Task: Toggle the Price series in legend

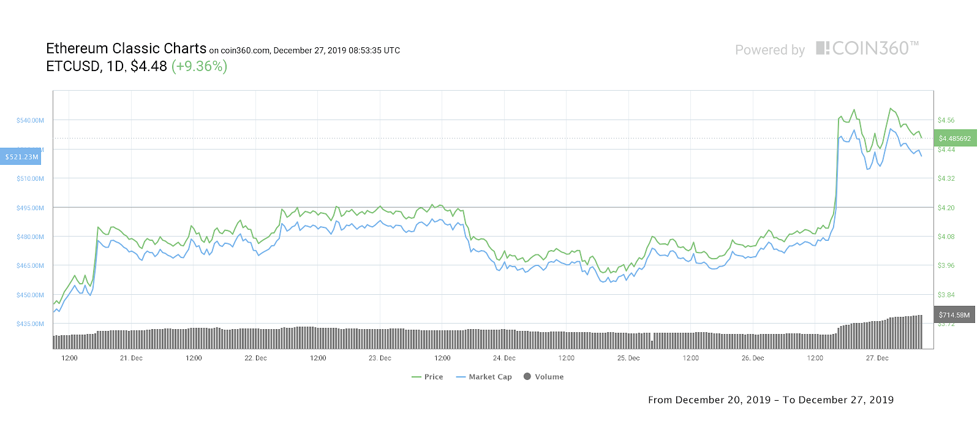Action: point(428,377)
